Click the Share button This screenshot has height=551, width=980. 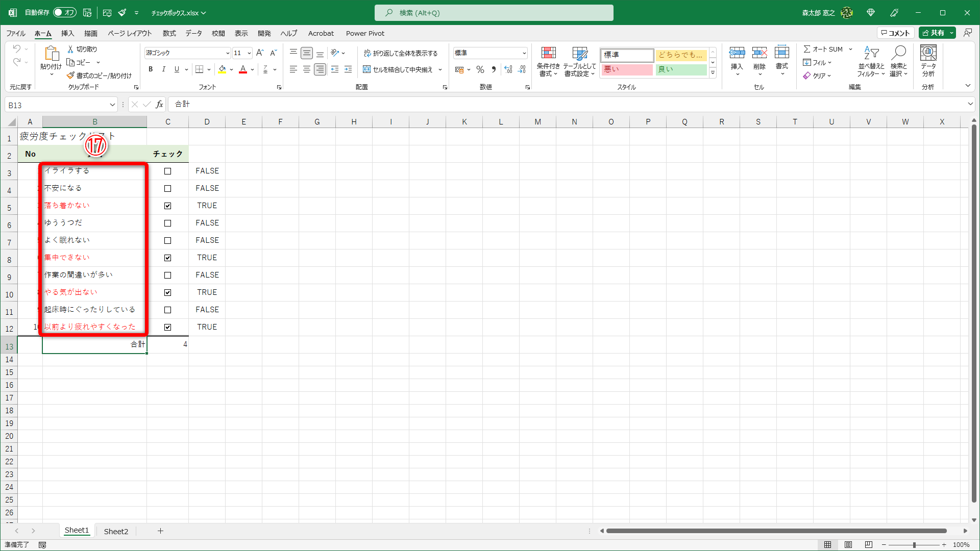point(933,33)
